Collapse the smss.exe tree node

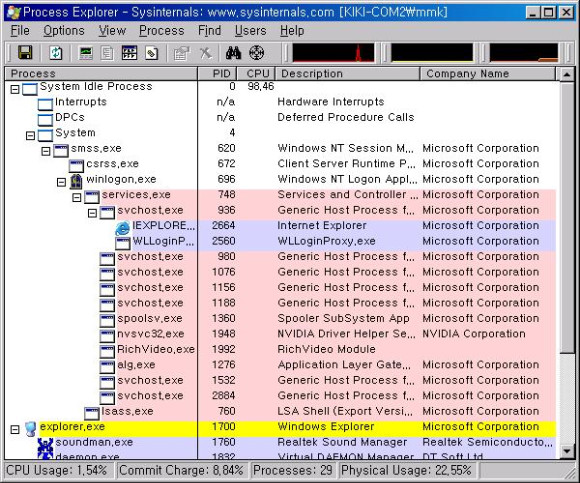tap(46, 151)
